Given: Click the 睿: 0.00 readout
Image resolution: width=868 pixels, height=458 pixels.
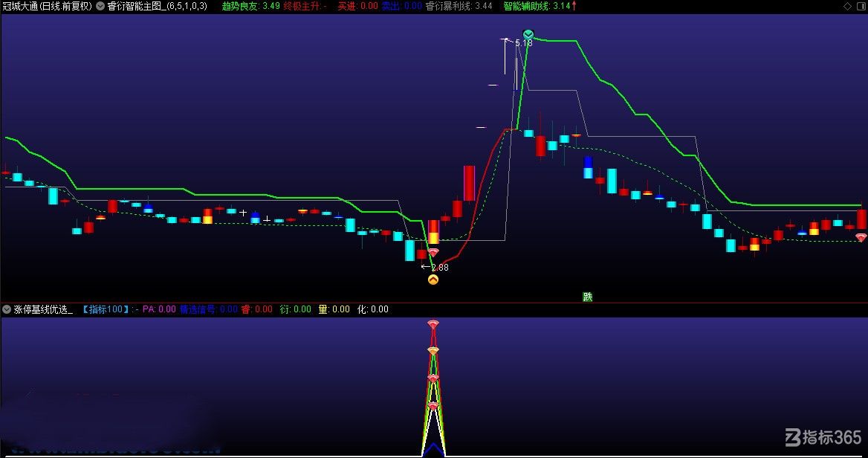Looking at the screenshot, I should [x=257, y=309].
